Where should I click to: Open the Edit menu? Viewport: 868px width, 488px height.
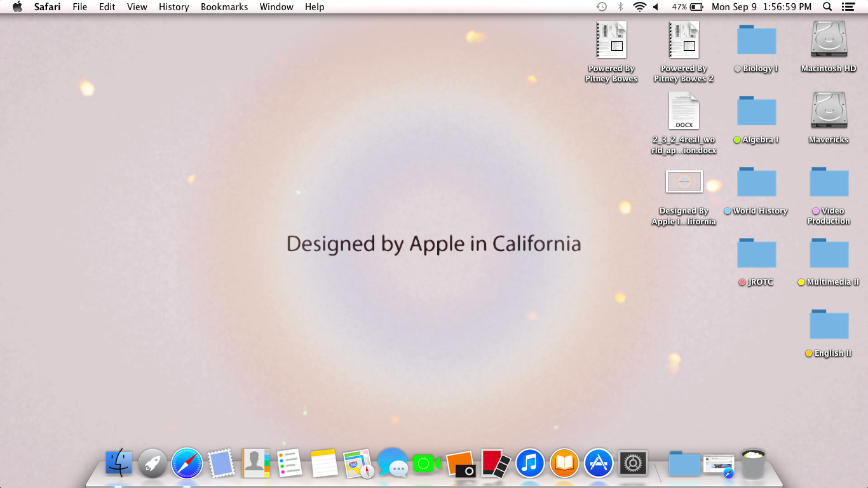pyautogui.click(x=107, y=7)
